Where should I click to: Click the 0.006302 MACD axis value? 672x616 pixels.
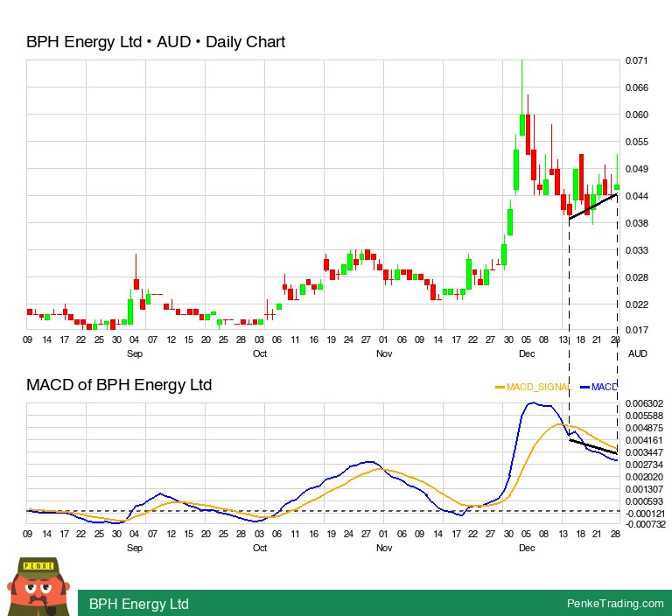(x=644, y=403)
